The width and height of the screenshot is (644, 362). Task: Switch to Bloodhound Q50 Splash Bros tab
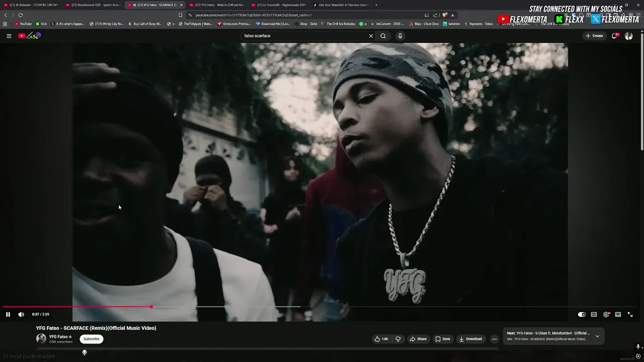(93, 5)
